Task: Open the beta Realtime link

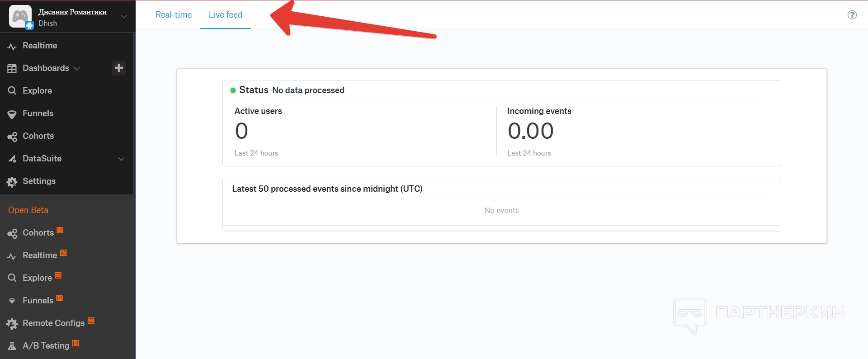Action: click(40, 255)
